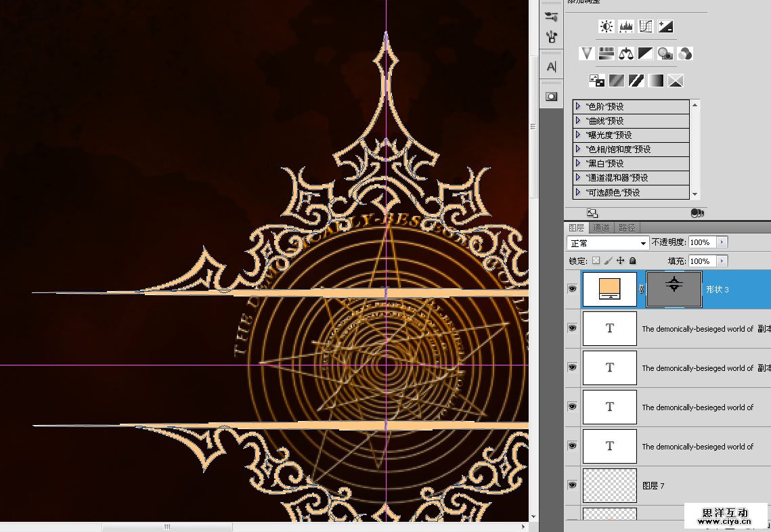
Task: Switch to the 通道 tab
Action: click(601, 228)
